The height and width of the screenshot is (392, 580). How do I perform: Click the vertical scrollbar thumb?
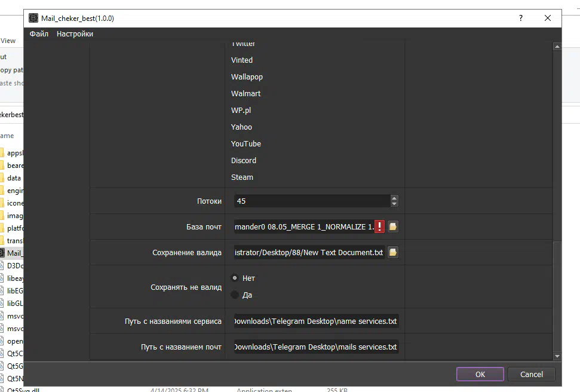tap(557, 296)
